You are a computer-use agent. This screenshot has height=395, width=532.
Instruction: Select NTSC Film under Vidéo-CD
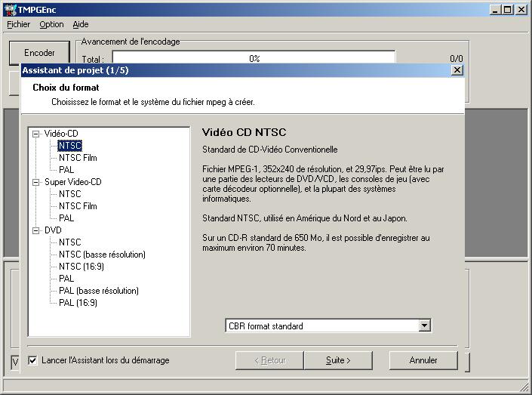pyautogui.click(x=78, y=158)
